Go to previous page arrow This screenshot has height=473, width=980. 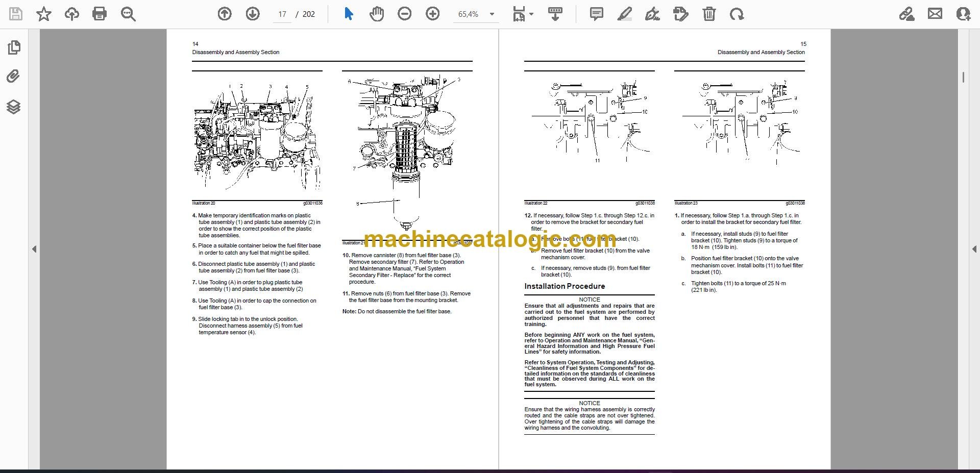225,14
